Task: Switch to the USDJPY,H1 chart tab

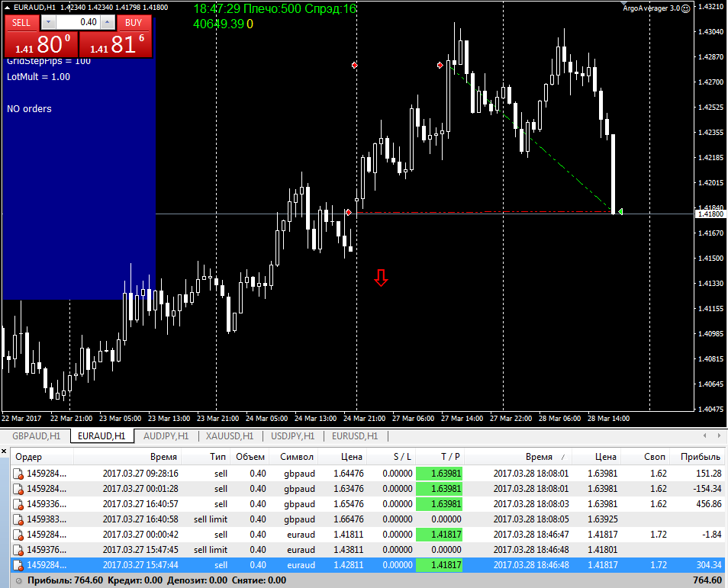Action: [292, 436]
